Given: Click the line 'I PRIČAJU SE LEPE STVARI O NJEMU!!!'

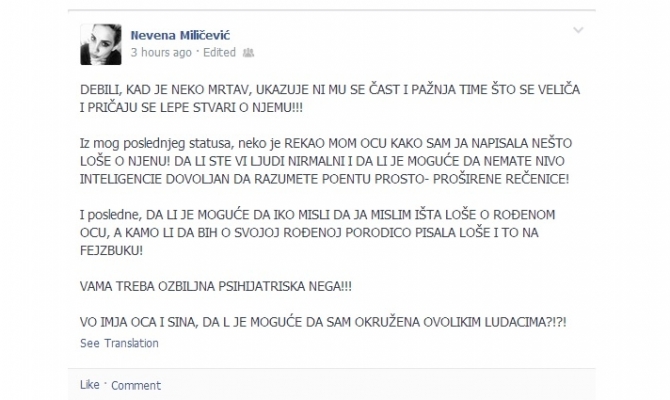Looking at the screenshot, I should click(x=191, y=107).
